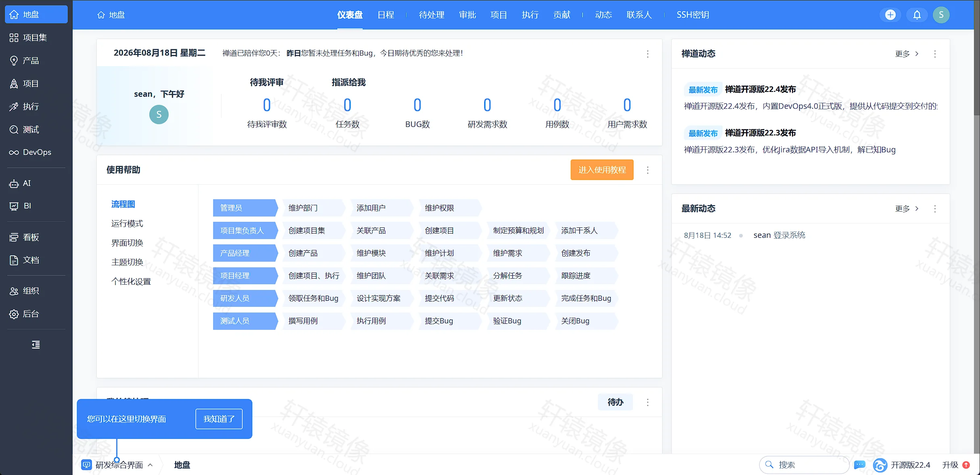Open 使用帮助 block three-dot menu
This screenshot has height=475, width=980.
[648, 170]
